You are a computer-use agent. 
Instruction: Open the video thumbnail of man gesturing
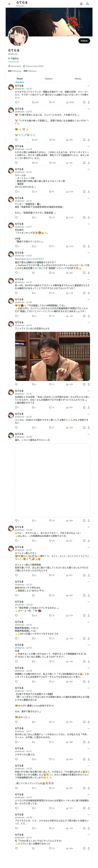[x=52, y=356]
